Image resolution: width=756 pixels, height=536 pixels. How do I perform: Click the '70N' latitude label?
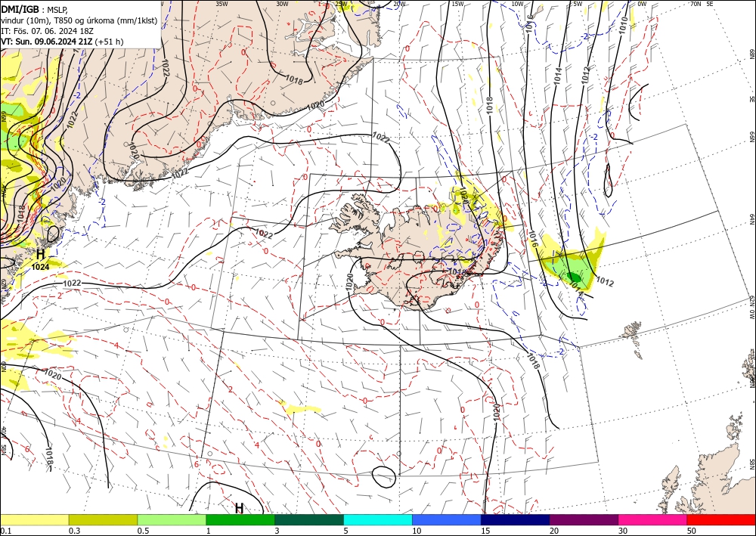(x=696, y=4)
